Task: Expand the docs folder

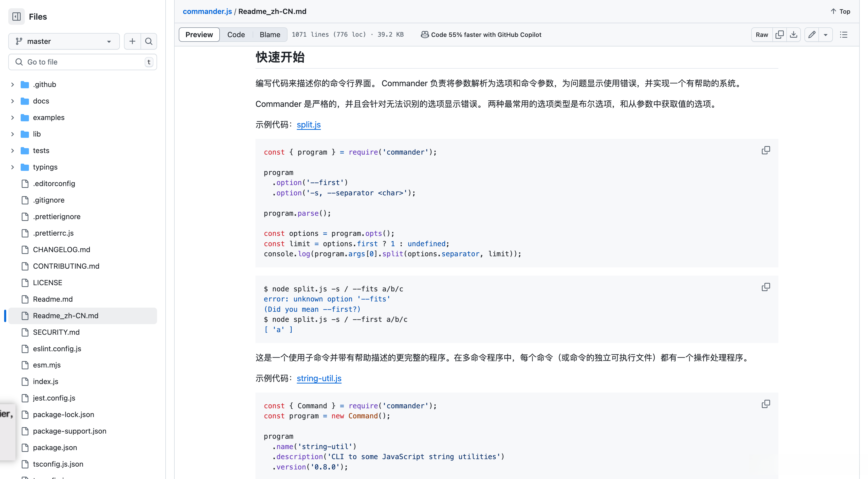Action: point(12,101)
